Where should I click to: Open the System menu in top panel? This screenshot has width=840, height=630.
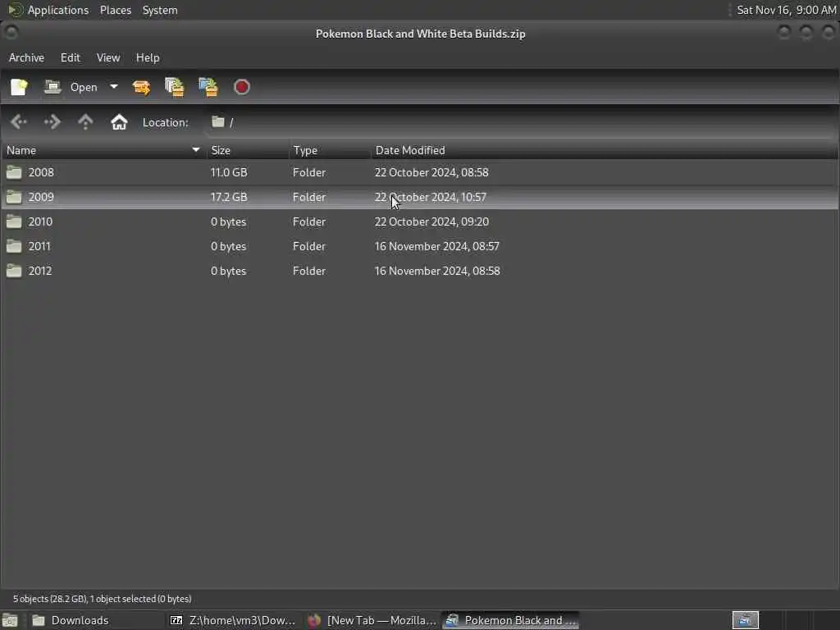160,10
